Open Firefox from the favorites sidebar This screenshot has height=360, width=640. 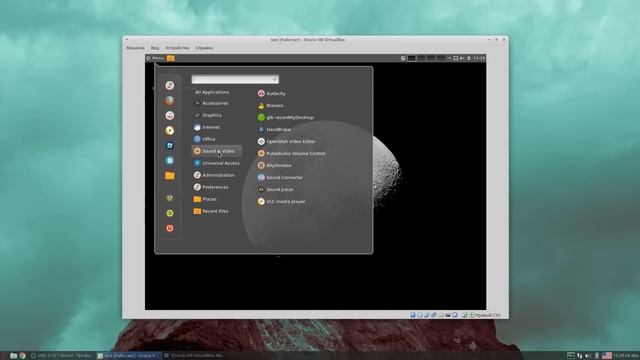point(170,100)
